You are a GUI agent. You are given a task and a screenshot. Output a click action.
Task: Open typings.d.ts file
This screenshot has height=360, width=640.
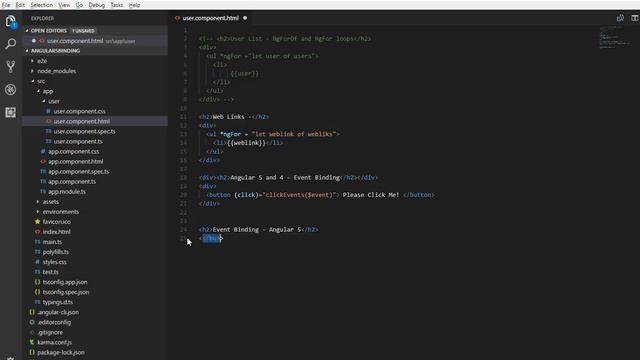tap(58, 302)
